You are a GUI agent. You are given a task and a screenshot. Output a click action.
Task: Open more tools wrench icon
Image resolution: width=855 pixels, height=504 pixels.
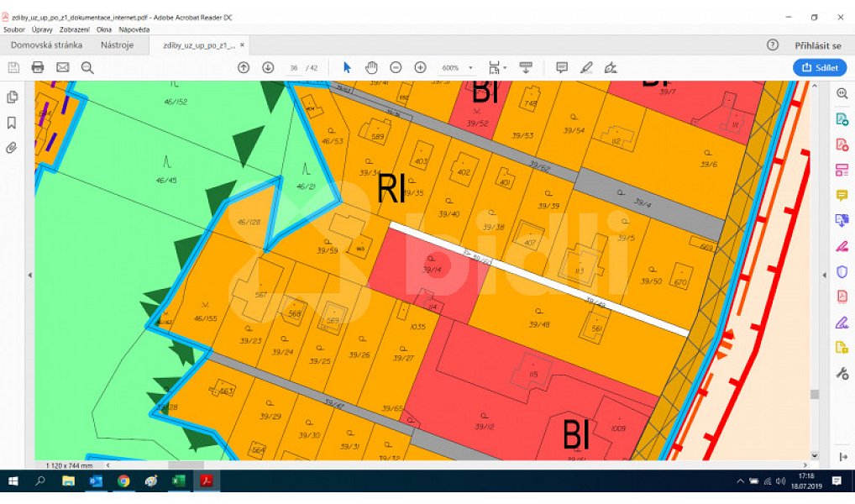pos(842,374)
